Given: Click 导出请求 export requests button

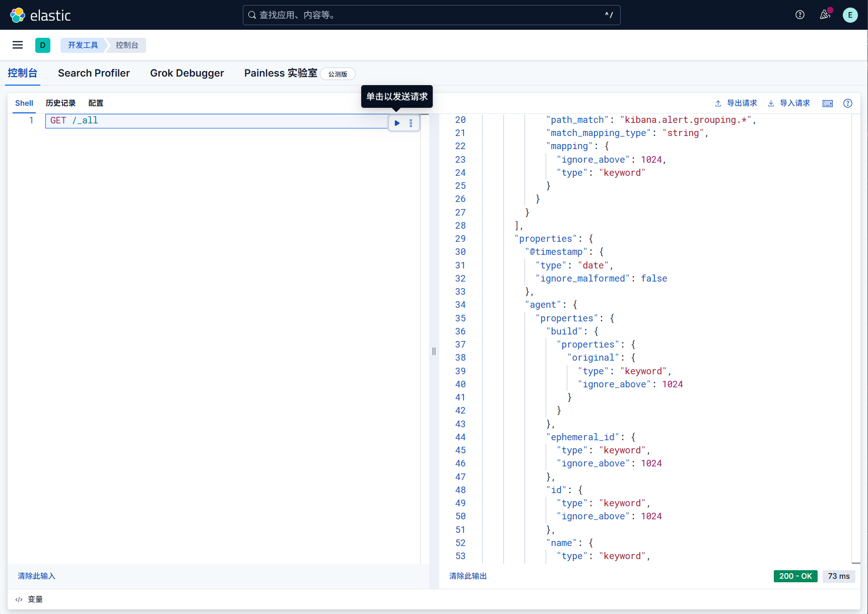Looking at the screenshot, I should (x=736, y=103).
